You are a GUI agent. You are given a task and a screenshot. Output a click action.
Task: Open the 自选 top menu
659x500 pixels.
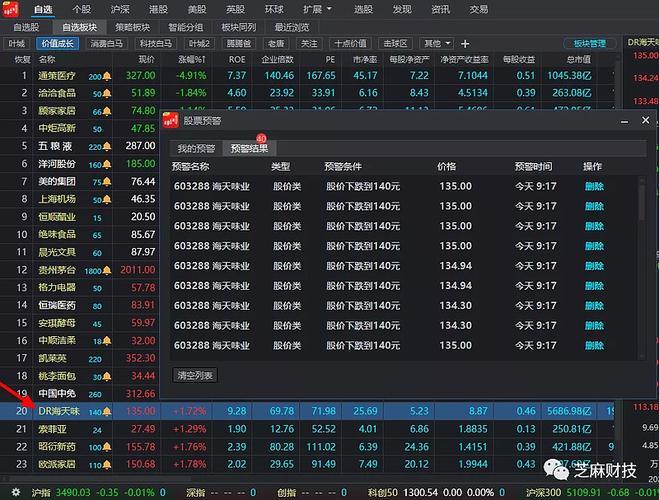pos(43,9)
